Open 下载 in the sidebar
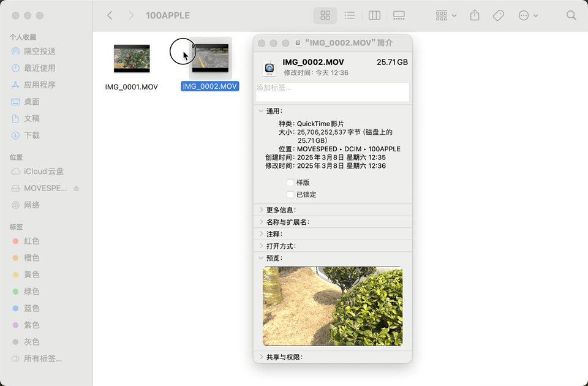Screen dimensions: 588x386 [32, 135]
